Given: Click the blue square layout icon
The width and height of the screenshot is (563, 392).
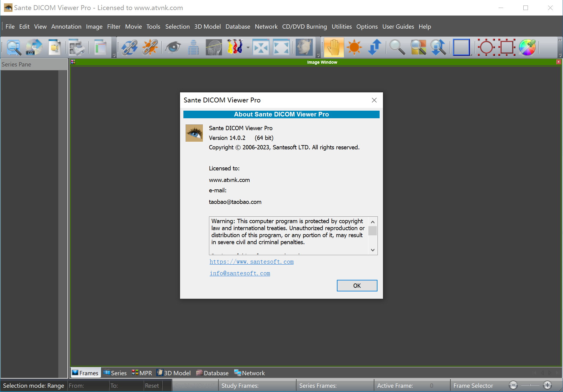Looking at the screenshot, I should coord(461,47).
